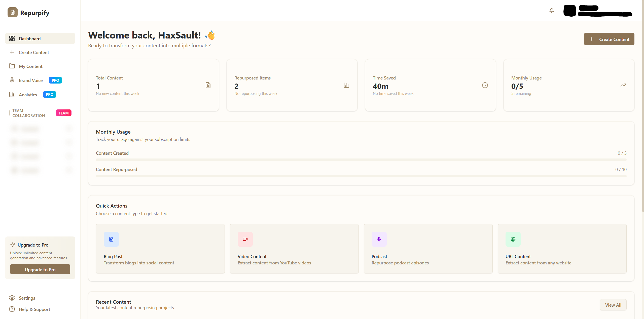This screenshot has height=319, width=644.
Task: Click the Monthly Usage trend arrow icon
Action: click(x=623, y=85)
